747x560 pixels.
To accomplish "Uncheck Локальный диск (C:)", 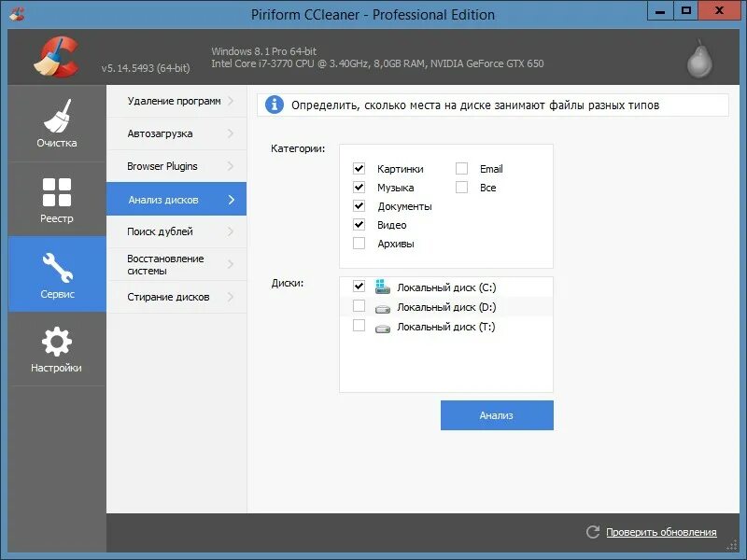I will click(x=359, y=286).
